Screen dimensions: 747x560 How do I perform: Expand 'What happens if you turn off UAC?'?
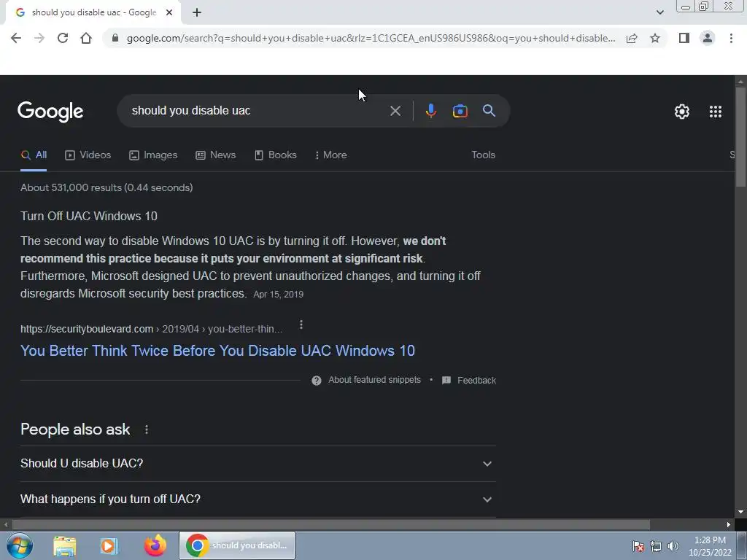(258, 499)
